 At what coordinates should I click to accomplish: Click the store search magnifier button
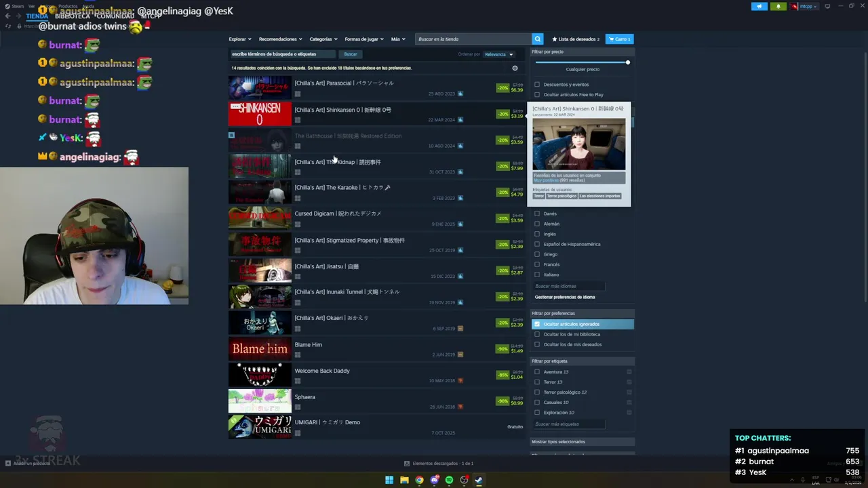tap(538, 39)
